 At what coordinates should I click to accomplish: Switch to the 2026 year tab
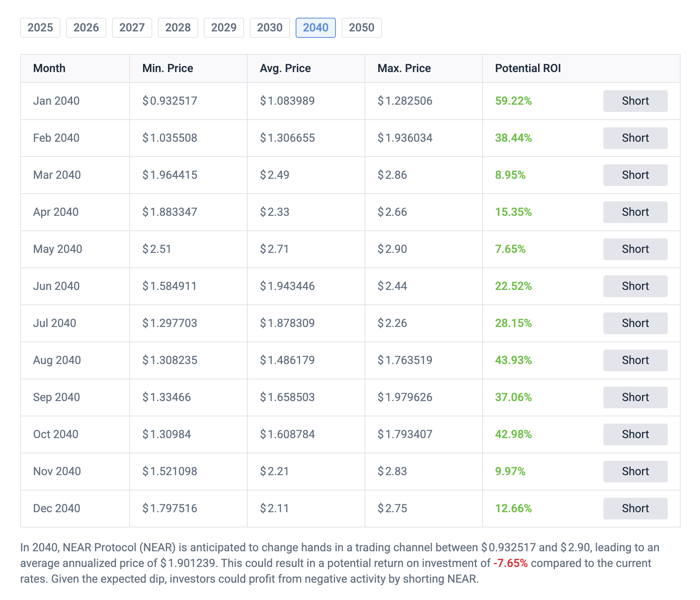[86, 28]
